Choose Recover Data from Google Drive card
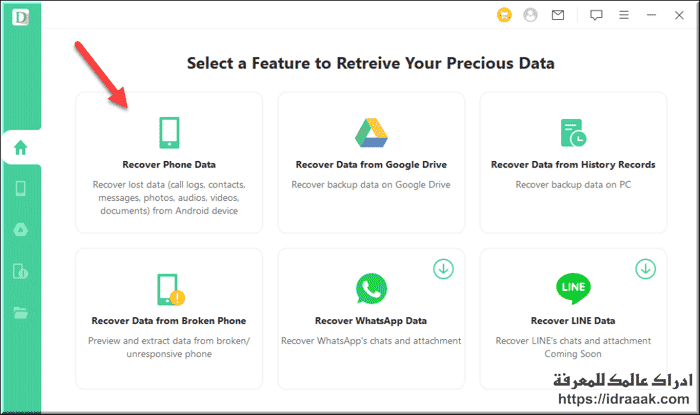The height and width of the screenshot is (415, 700). (x=371, y=162)
